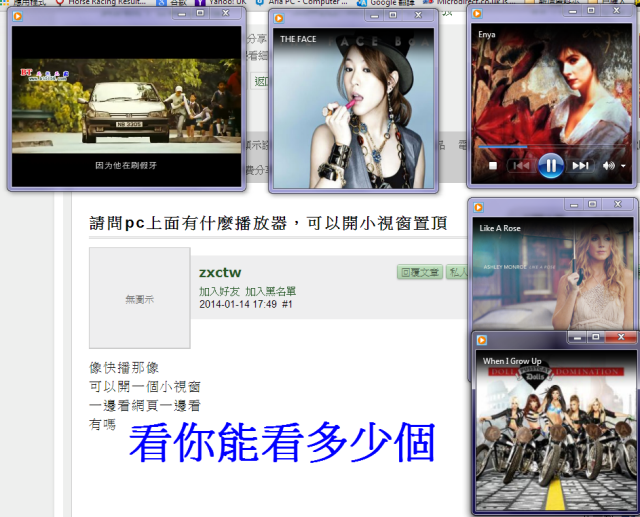Close THE FACE player window
This screenshot has width=640, height=517.
coord(418,15)
